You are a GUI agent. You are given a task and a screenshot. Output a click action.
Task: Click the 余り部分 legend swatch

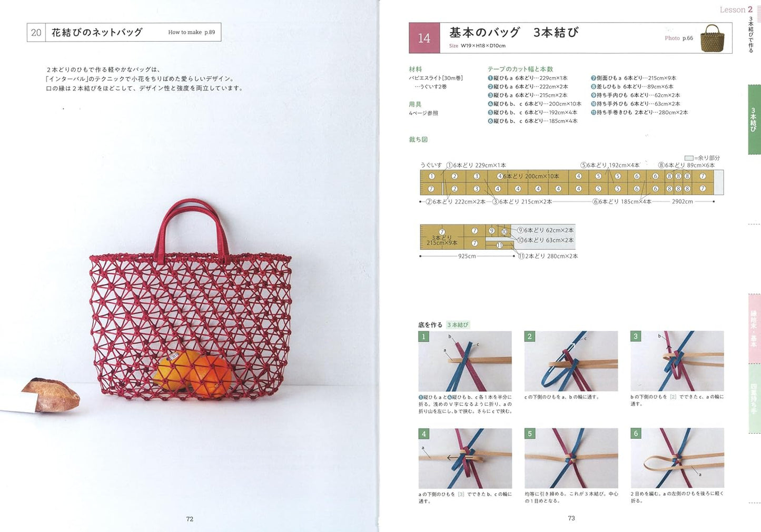(689, 158)
